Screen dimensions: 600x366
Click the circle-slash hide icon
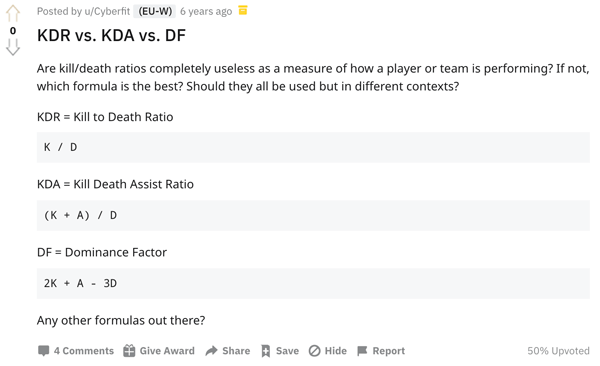tap(315, 351)
